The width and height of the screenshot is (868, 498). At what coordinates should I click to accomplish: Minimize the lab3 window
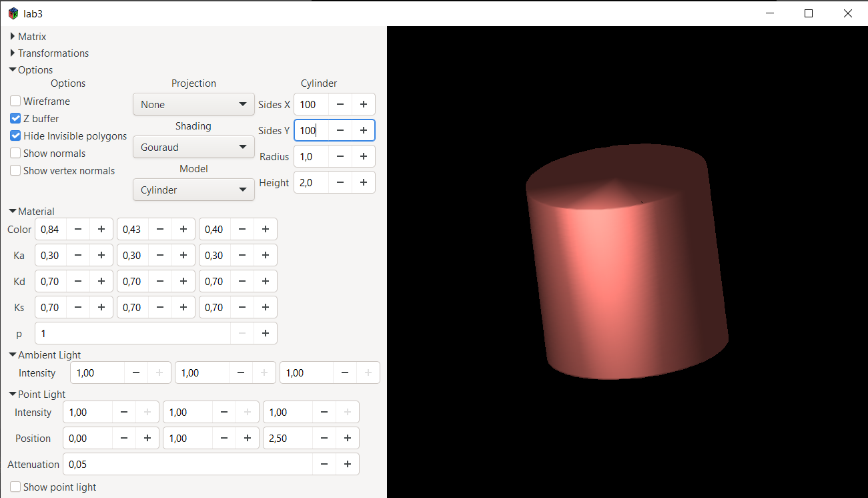[x=770, y=13]
